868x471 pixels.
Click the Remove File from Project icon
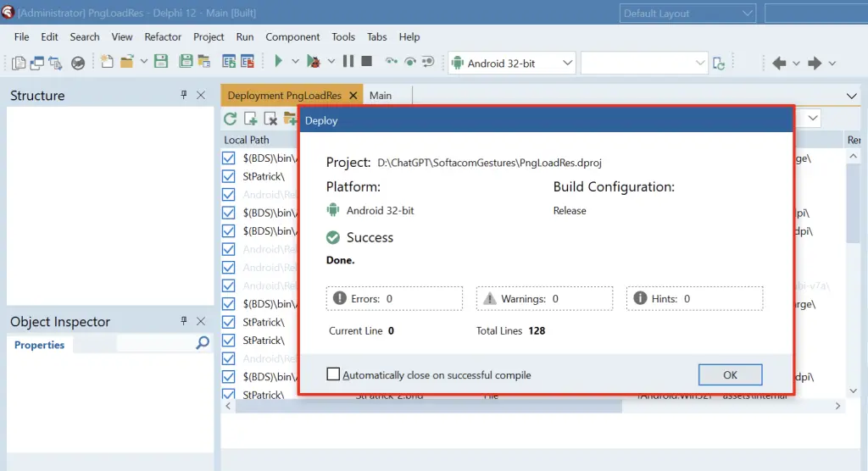[x=247, y=62]
